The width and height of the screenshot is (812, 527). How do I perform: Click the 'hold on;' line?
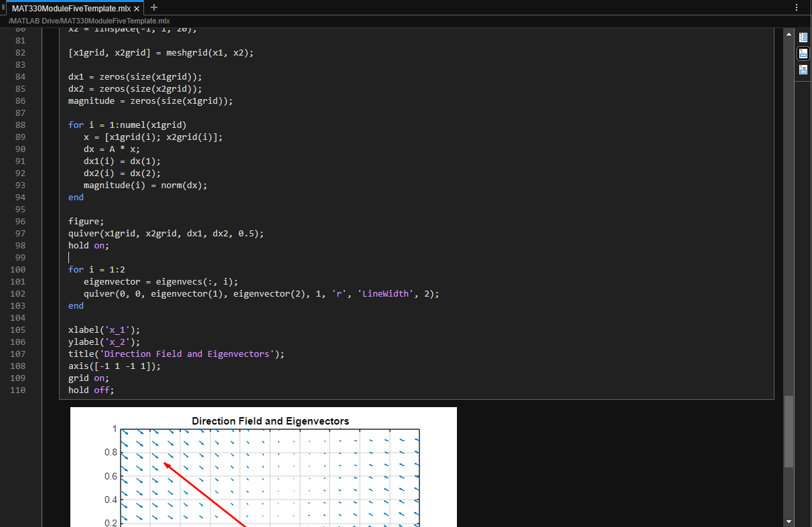[88, 246]
